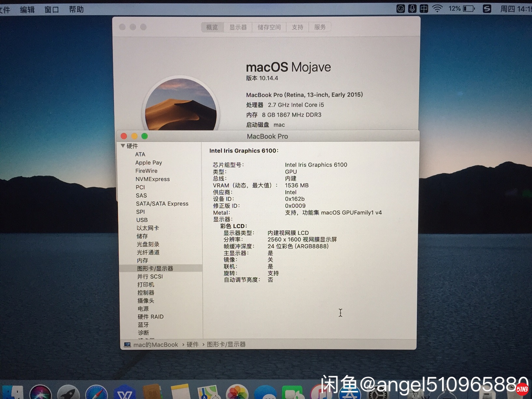Select the 概览 tab

point(212,27)
